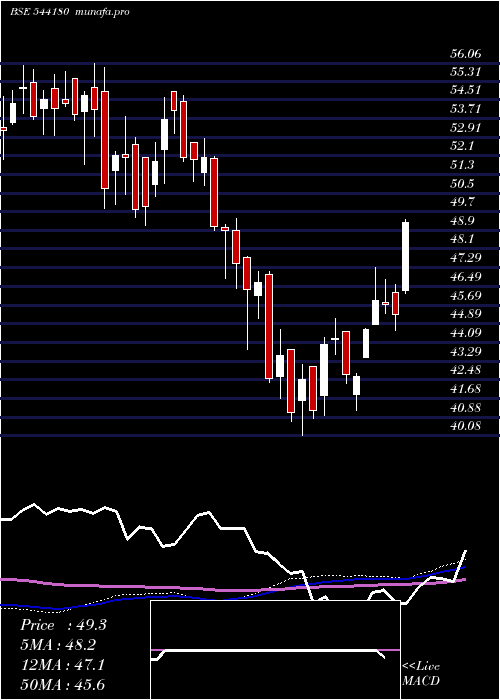This screenshot has width=500, height=700.
Task: Click the 40.08 price axis label
Action: pos(466,425)
